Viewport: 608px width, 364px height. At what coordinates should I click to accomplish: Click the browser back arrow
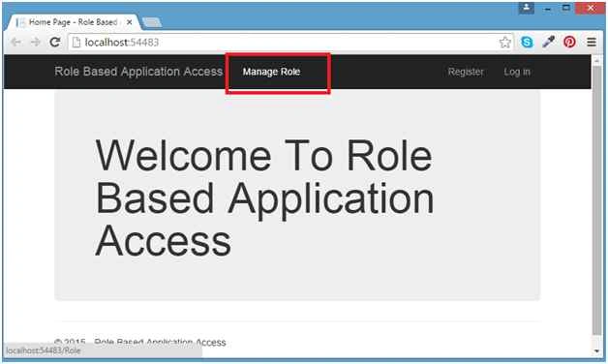point(15,42)
